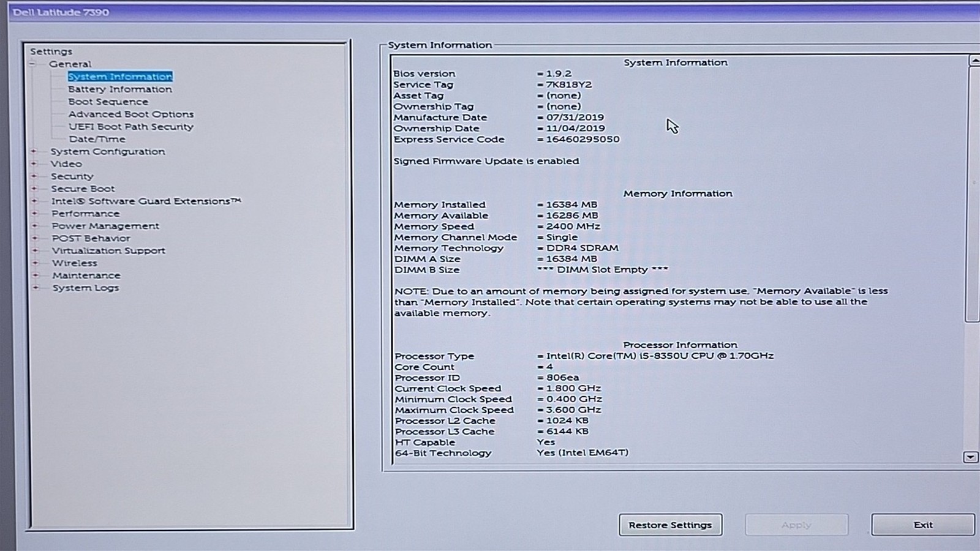Click the Service Tag value 7K818Y2

pyautogui.click(x=569, y=84)
